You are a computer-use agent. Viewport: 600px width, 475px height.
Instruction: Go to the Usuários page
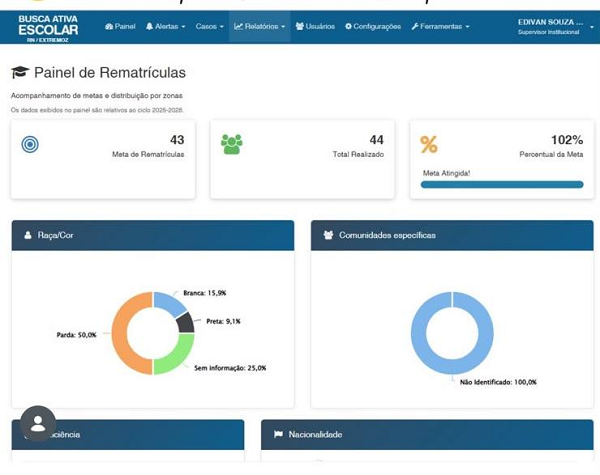pos(315,26)
